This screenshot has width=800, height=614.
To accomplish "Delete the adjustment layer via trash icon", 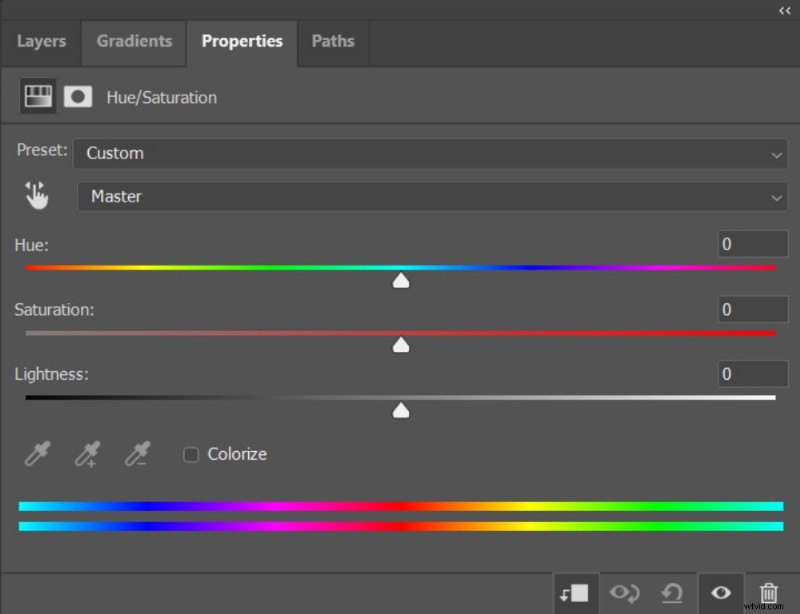I will [x=768, y=592].
